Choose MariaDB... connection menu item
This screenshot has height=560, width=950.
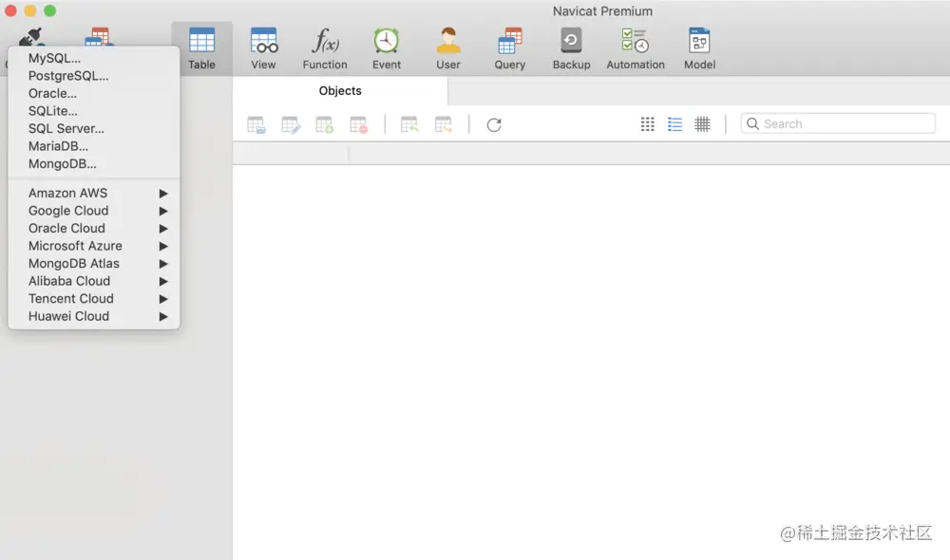pos(94,146)
